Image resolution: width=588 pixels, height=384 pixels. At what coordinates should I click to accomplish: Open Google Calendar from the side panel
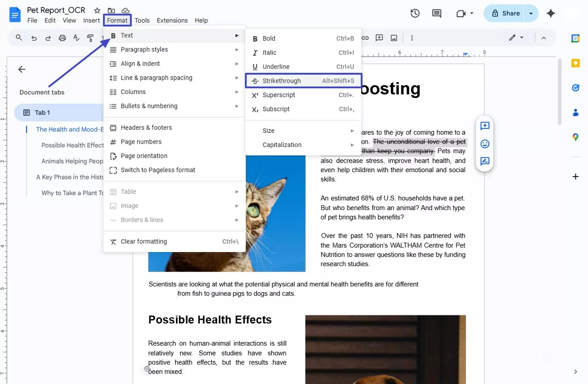pyautogui.click(x=575, y=38)
